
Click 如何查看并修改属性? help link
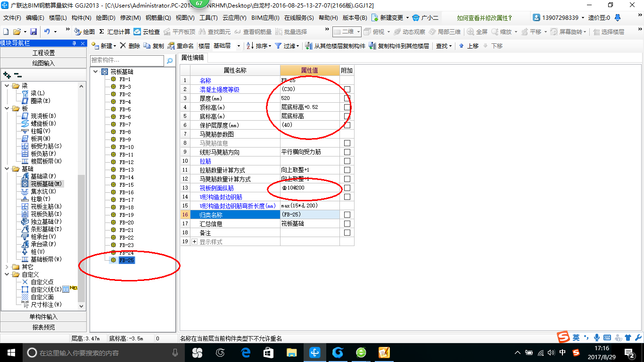click(x=485, y=18)
